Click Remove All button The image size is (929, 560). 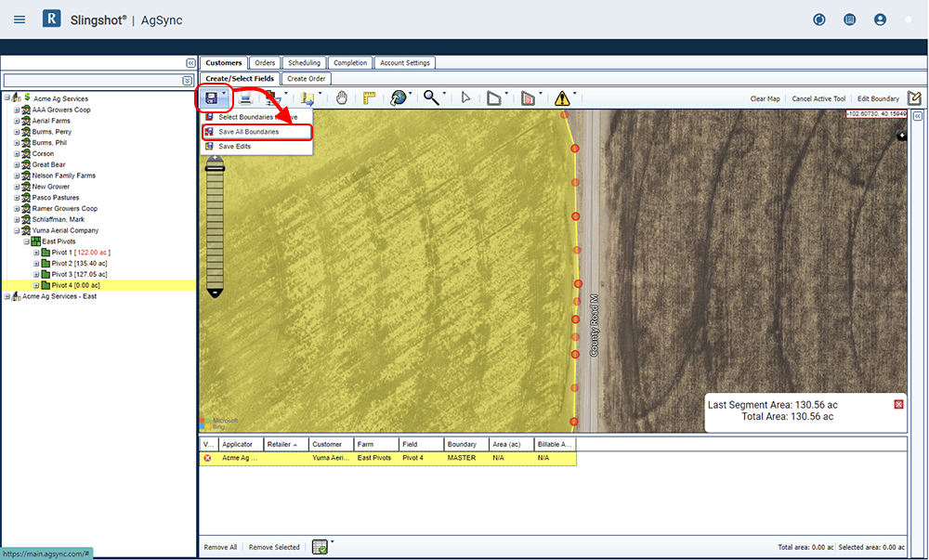point(220,547)
